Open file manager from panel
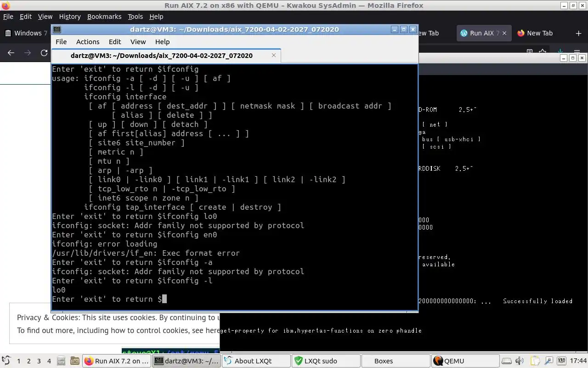 62,361
